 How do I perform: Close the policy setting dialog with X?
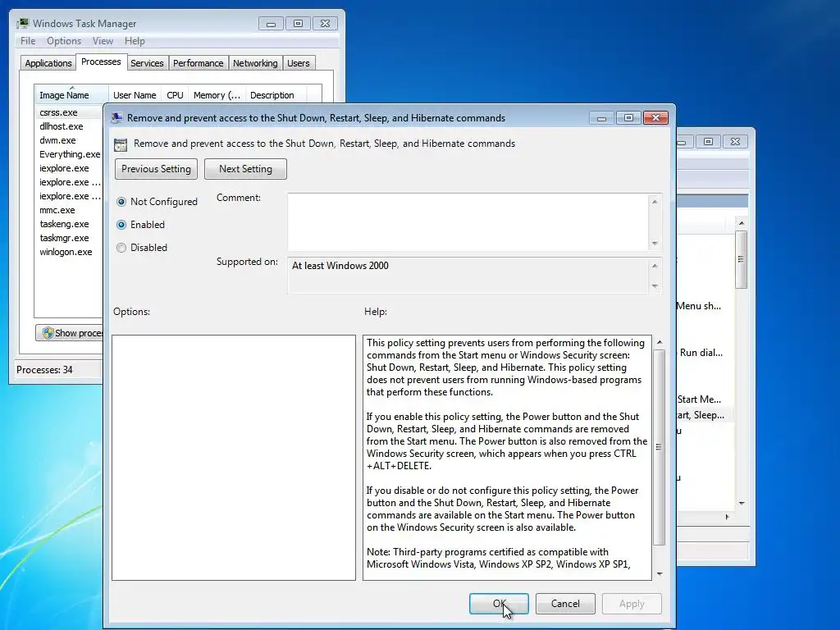(655, 118)
